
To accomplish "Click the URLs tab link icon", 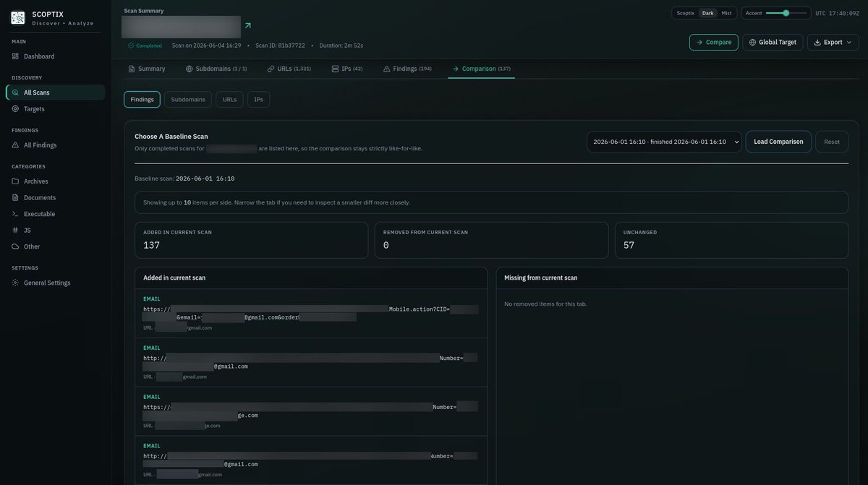I will (271, 69).
